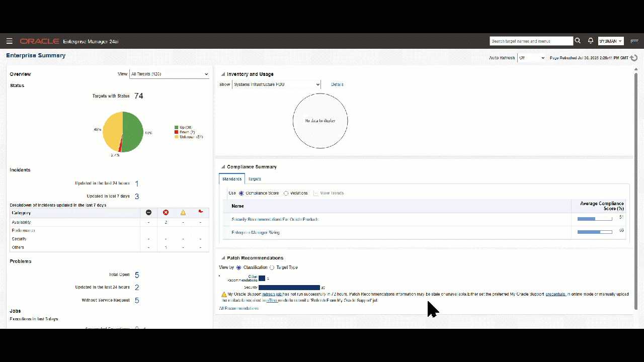Viewport: 644px width, 362px height.
Task: Click the Other Recommendations bar
Action: point(262,278)
